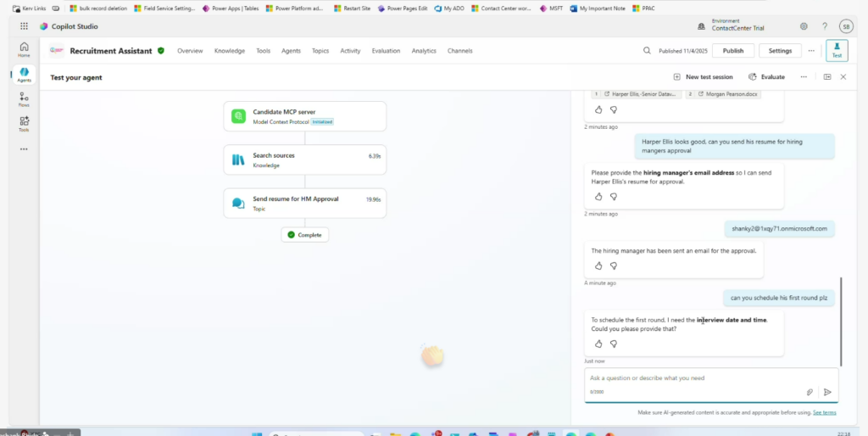Viewport: 868px width, 436px height.
Task: Go to Home in left sidebar
Action: [x=24, y=49]
